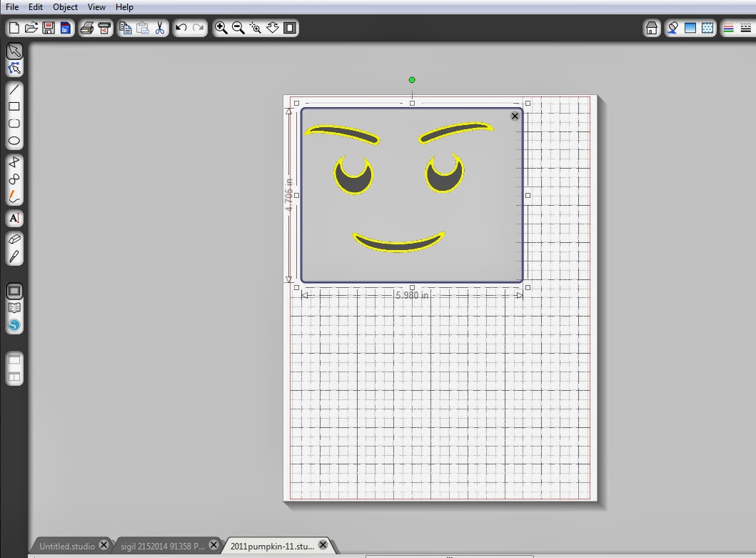Open the Edit menu
Viewport: 756px width, 558px height.
click(36, 6)
